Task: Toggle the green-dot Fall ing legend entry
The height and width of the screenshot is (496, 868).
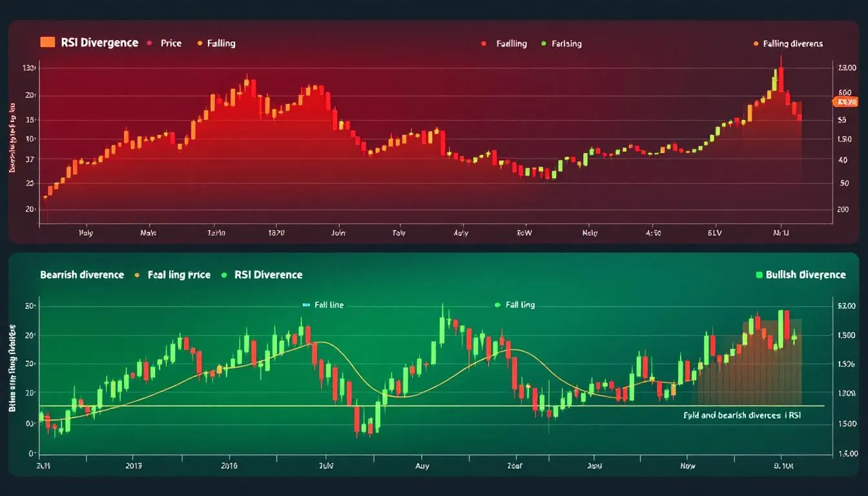Action: pyautogui.click(x=515, y=305)
